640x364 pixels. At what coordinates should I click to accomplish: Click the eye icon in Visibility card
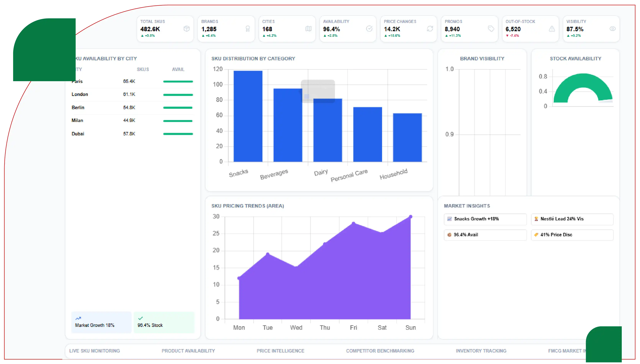tap(612, 29)
